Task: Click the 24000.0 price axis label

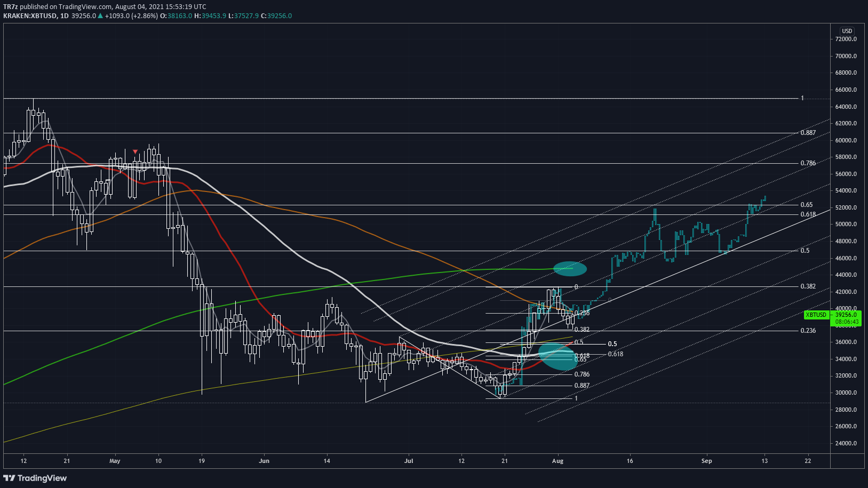Action: coord(846,444)
